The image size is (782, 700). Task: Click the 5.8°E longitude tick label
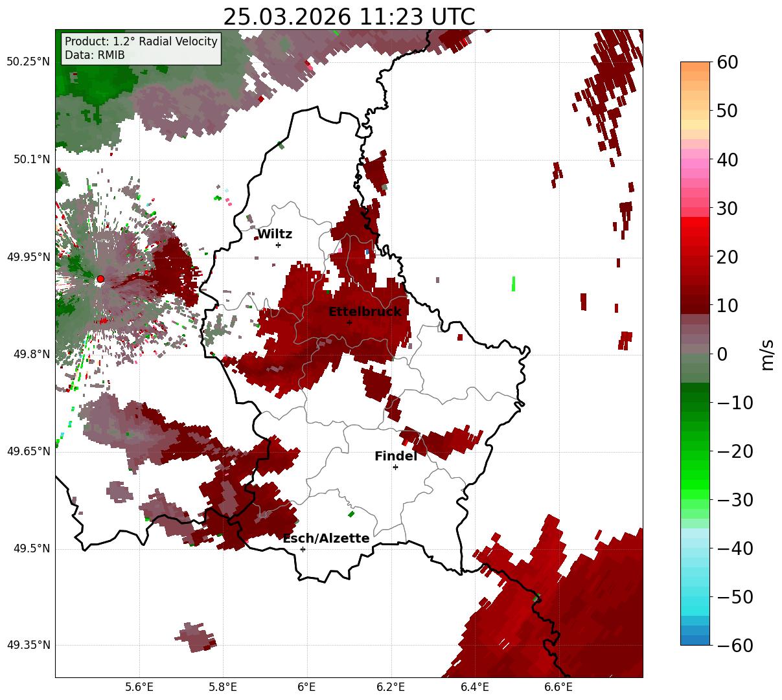pos(223,688)
